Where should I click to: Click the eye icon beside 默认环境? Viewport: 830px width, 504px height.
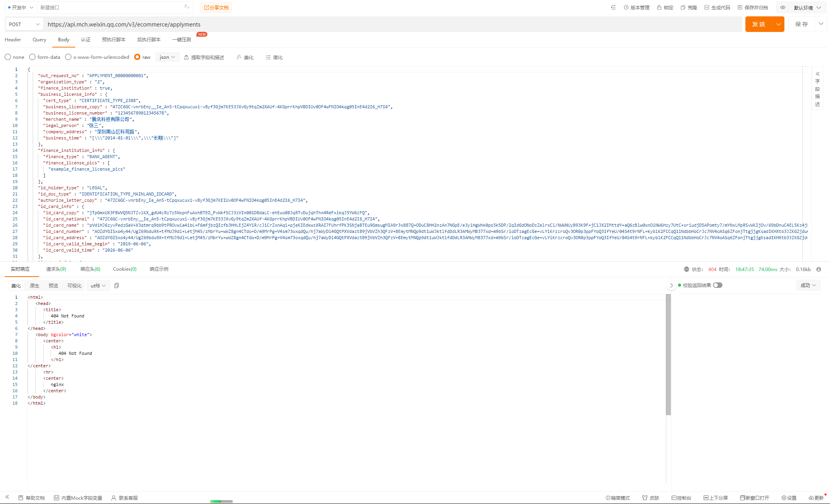click(x=782, y=7)
